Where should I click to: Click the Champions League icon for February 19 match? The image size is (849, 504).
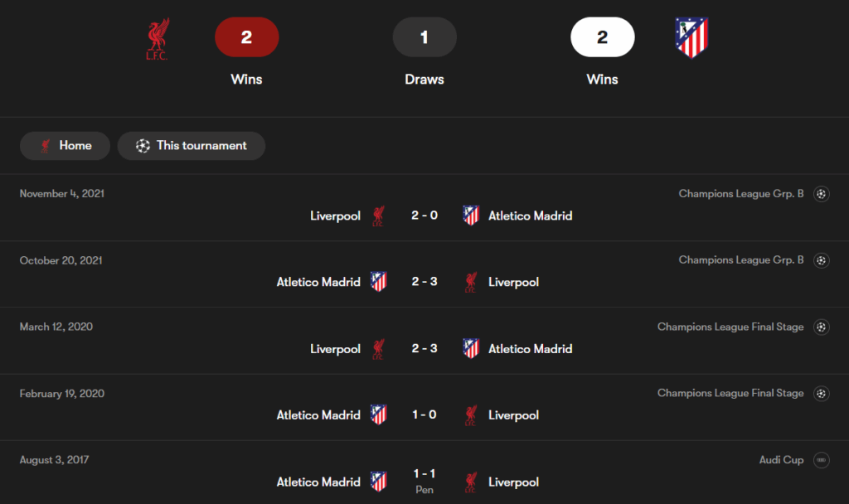821,394
